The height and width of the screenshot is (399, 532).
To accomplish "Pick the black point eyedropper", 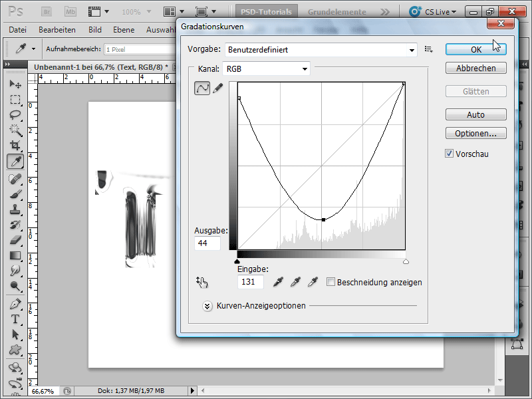I will 278,281.
